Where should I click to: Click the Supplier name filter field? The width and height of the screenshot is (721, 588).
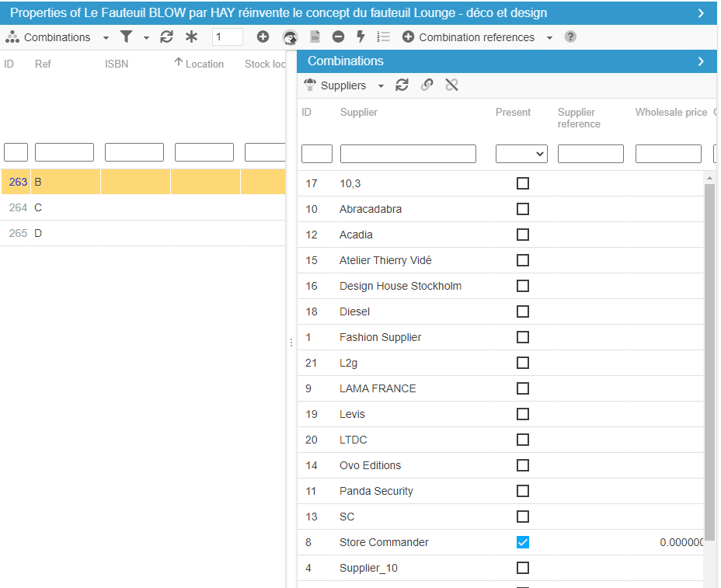click(408, 154)
